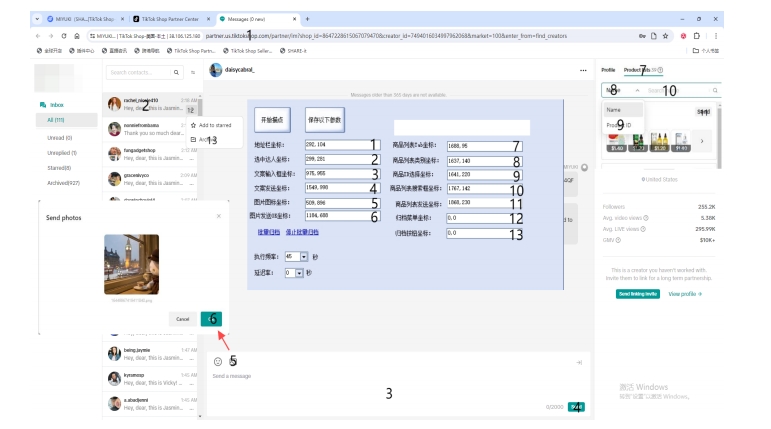Open the Chrome three-dot menu

716,36
